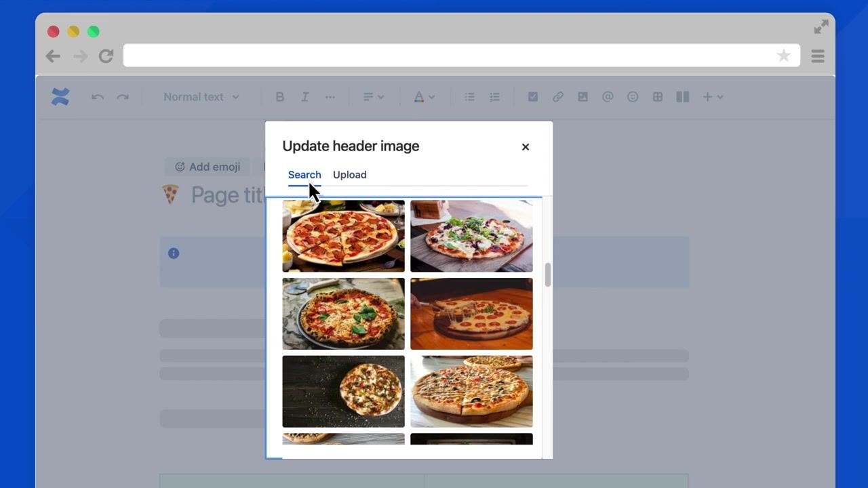
Task: Switch to the Upload tab
Action: click(350, 175)
